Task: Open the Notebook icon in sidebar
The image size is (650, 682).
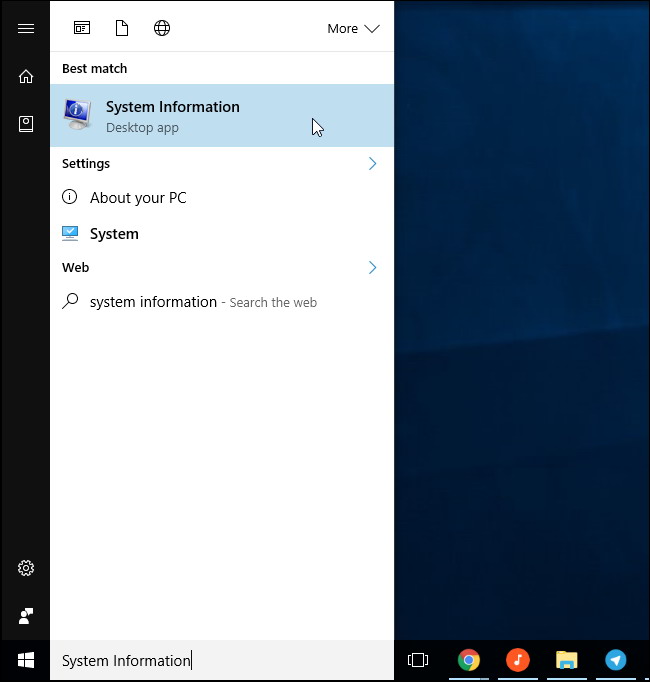Action: (26, 124)
